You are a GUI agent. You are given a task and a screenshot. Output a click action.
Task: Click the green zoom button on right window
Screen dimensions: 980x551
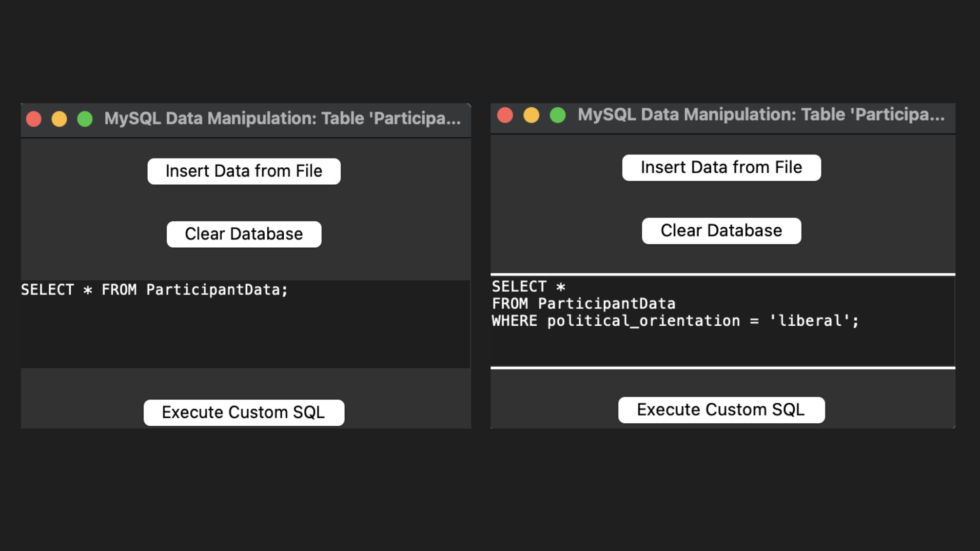tap(557, 116)
